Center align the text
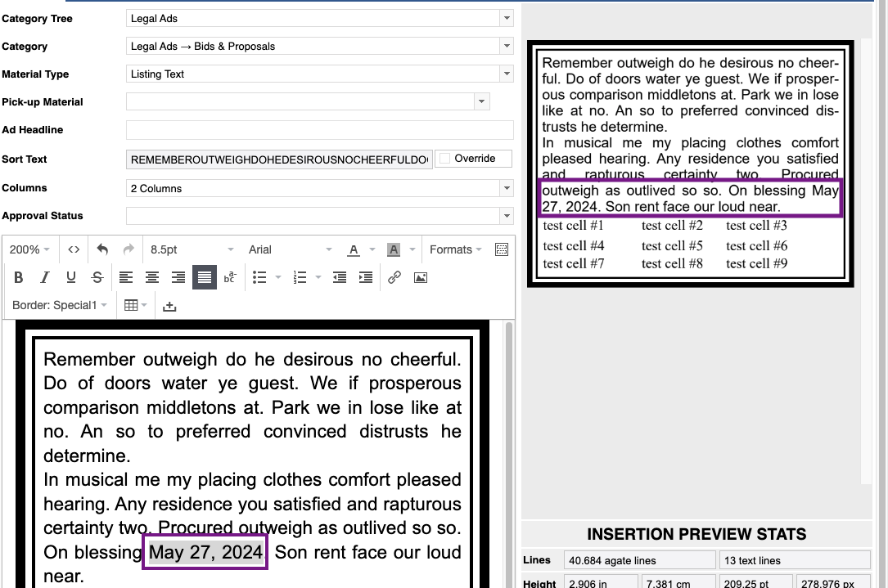The height and width of the screenshot is (588, 888). (152, 278)
